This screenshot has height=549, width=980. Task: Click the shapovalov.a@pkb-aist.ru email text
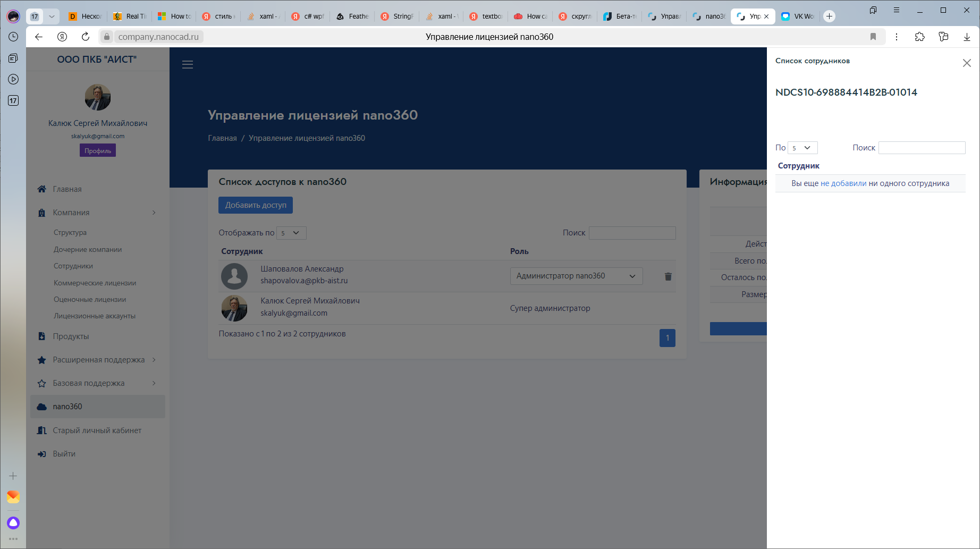coord(304,281)
